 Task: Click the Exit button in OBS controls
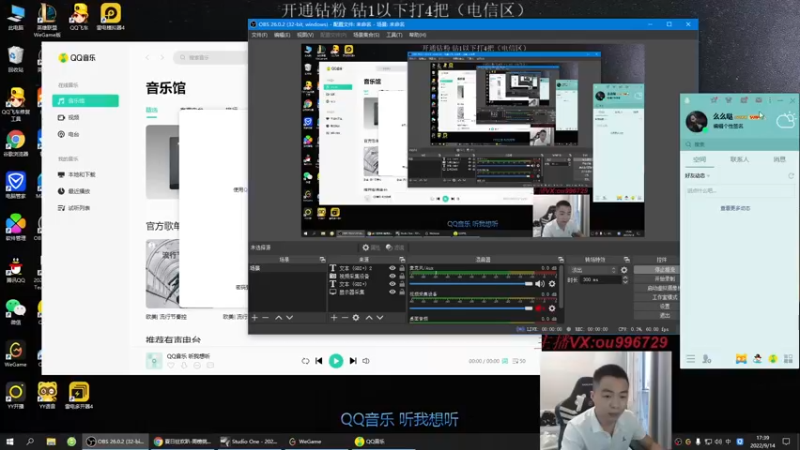(656, 315)
